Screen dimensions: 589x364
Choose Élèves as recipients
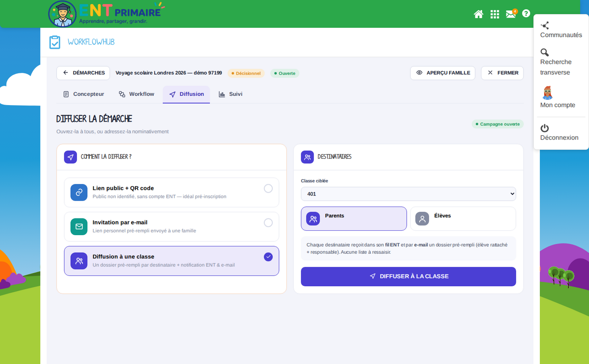tap(463, 219)
